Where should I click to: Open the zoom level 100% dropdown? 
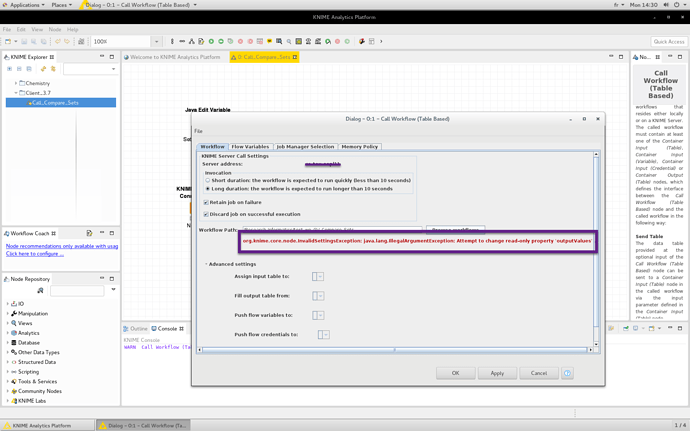[157, 41]
